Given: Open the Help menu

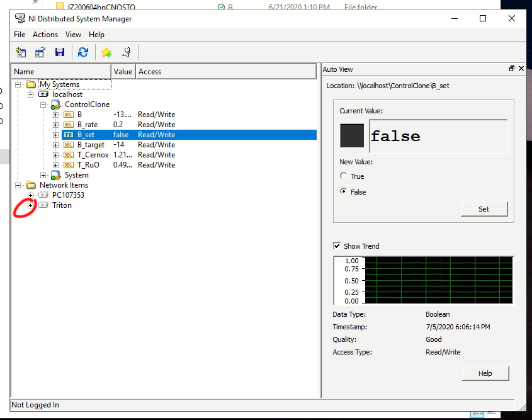Looking at the screenshot, I should [96, 35].
